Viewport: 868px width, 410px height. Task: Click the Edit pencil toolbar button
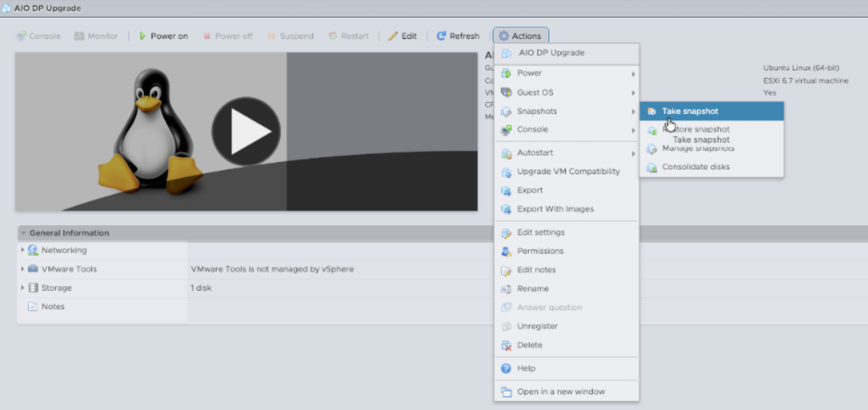tap(402, 36)
